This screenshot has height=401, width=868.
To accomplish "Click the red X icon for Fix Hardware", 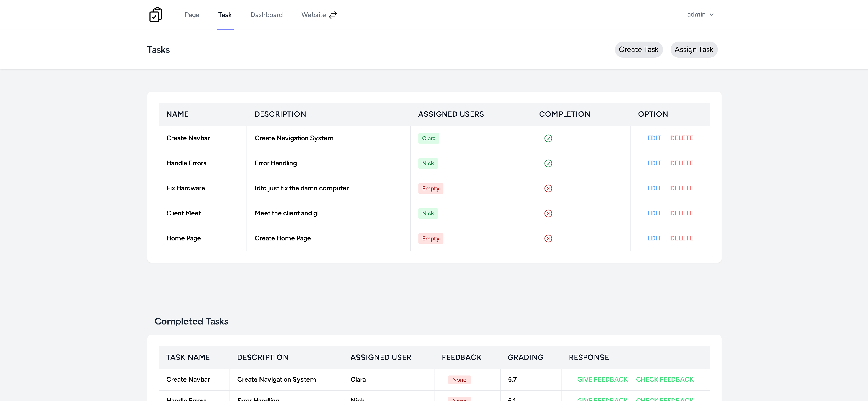I will point(548,188).
